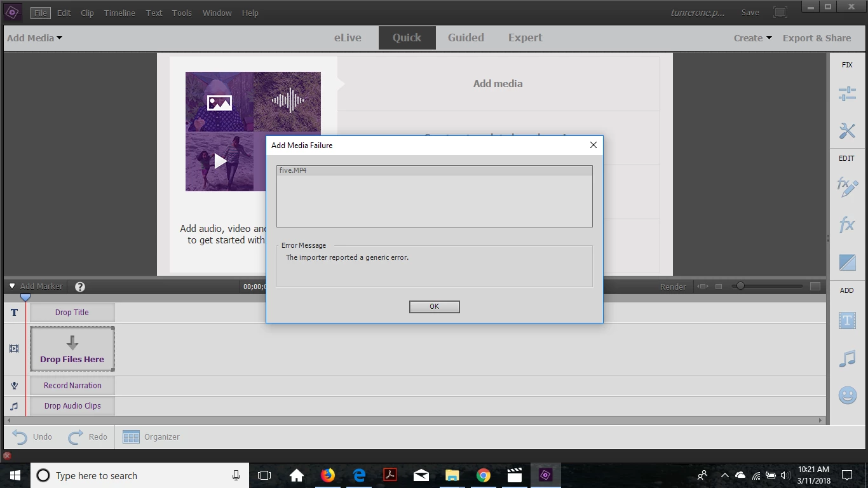Click the Record Narration placeholder
Image resolution: width=868 pixels, height=488 pixels.
[x=72, y=386]
